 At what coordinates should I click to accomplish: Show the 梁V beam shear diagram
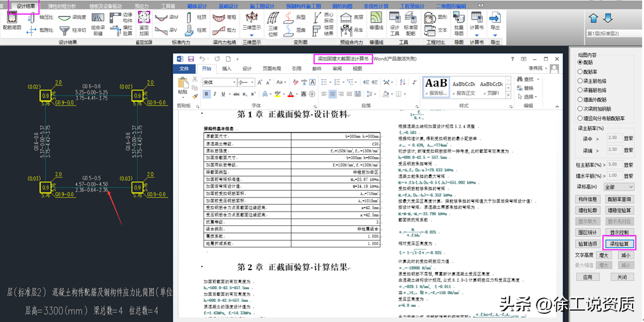click(x=167, y=30)
